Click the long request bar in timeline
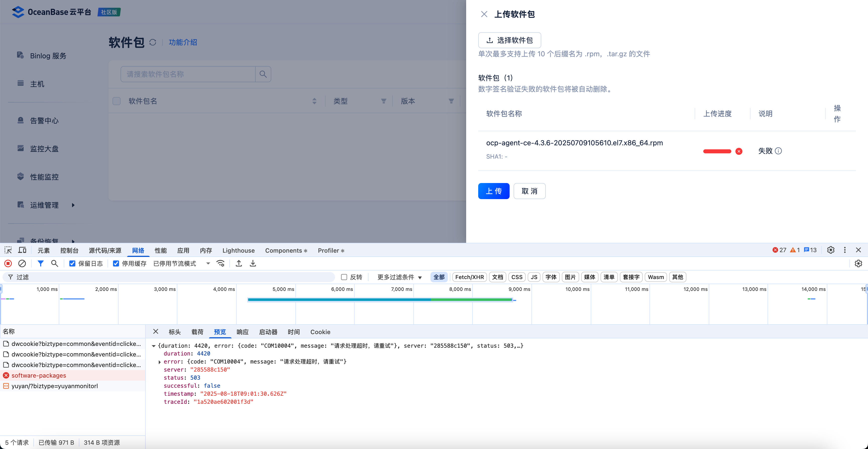The height and width of the screenshot is (449, 868). [x=380, y=300]
